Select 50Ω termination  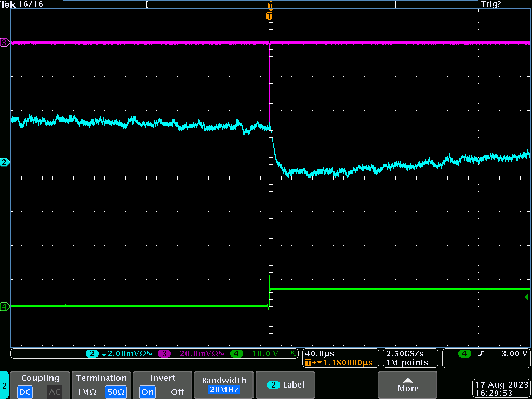[115, 392]
